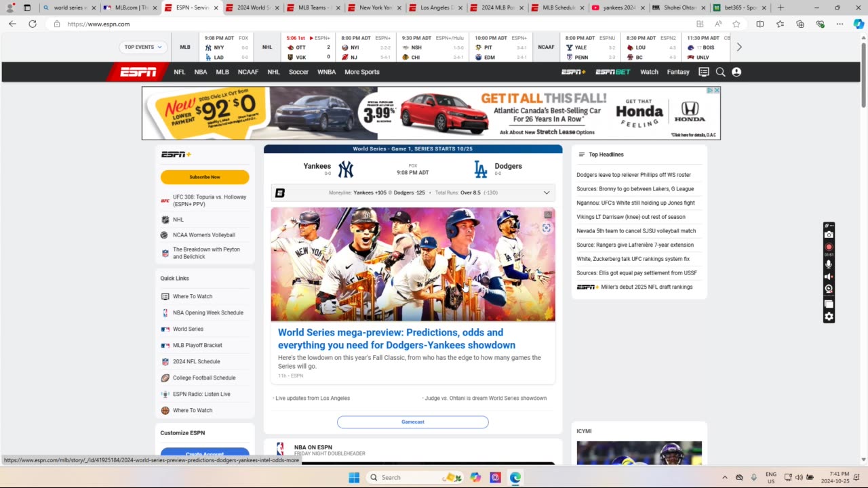Toggle the webcam in the recorder toolbar
Viewport: 868px width, 488px height.
click(829, 289)
